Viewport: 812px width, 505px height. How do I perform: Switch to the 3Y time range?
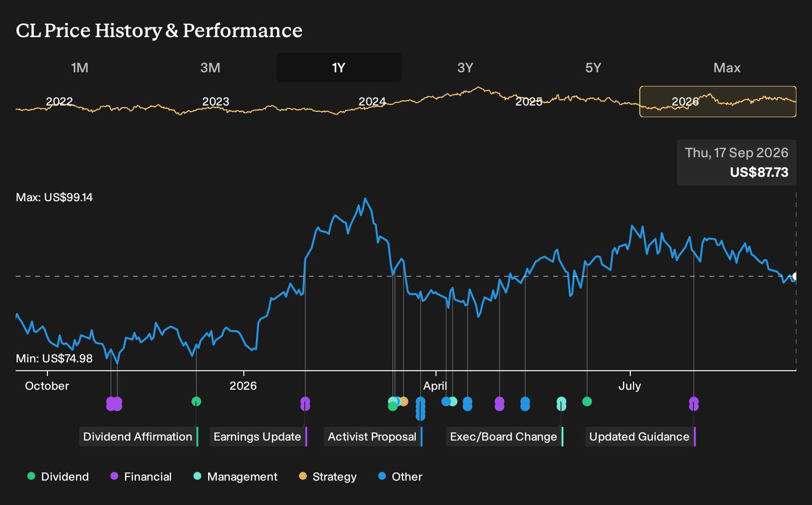tap(465, 67)
